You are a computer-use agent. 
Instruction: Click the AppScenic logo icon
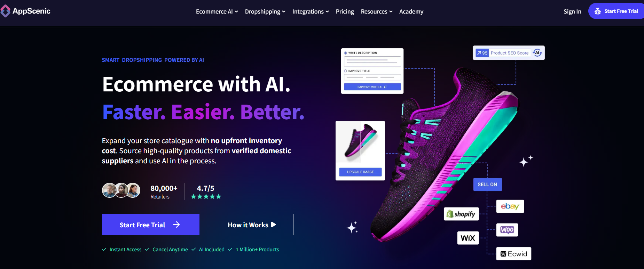point(5,11)
